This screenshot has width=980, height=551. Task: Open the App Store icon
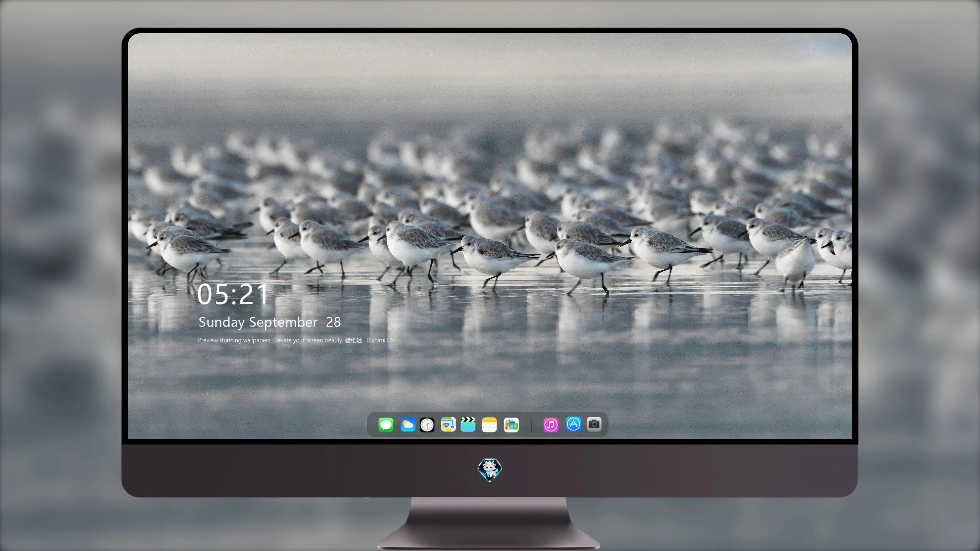point(573,424)
